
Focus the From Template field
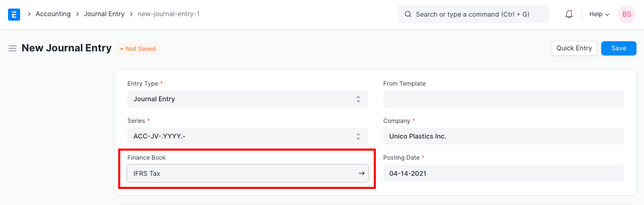point(503,99)
